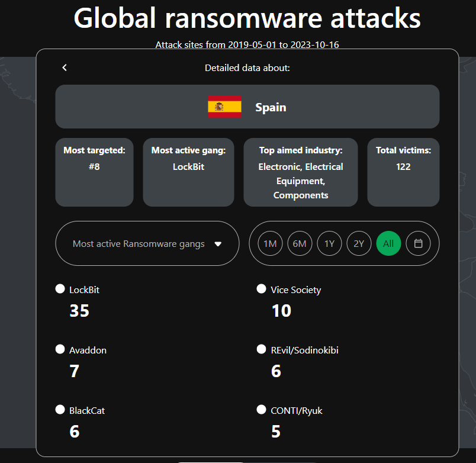Click the white dot beside Vice Society
This screenshot has height=463, width=476.
[261, 289]
